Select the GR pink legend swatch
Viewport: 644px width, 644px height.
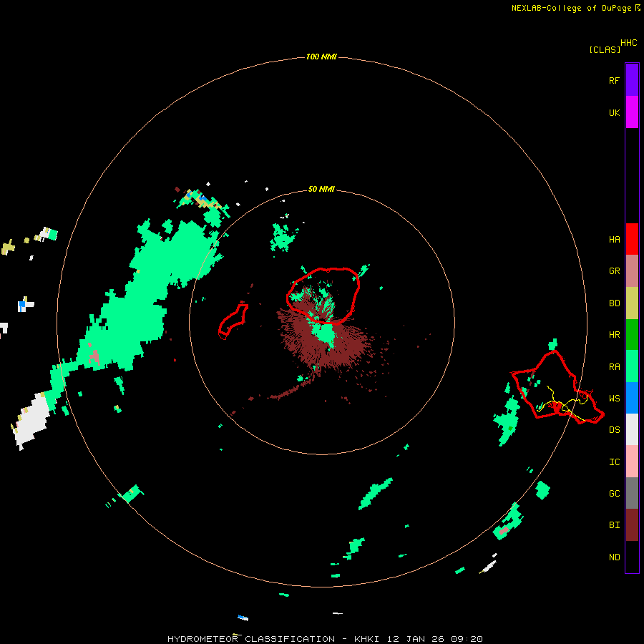[632, 271]
